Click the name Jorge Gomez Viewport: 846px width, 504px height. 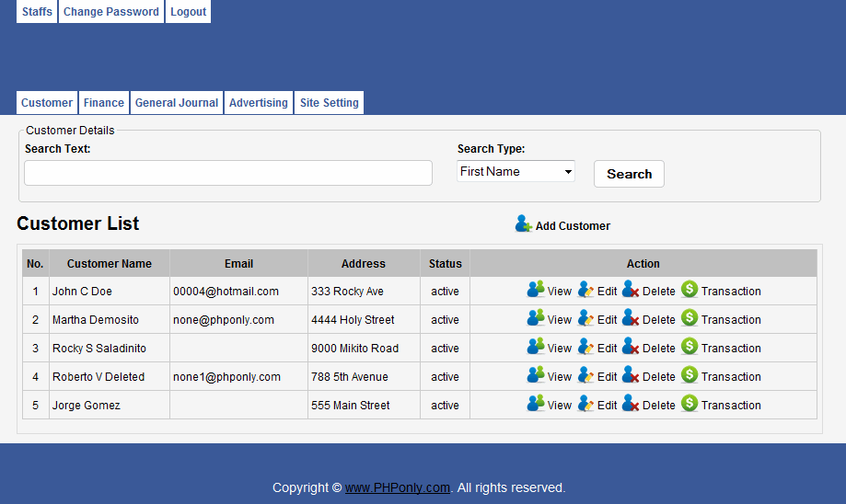tap(87, 406)
